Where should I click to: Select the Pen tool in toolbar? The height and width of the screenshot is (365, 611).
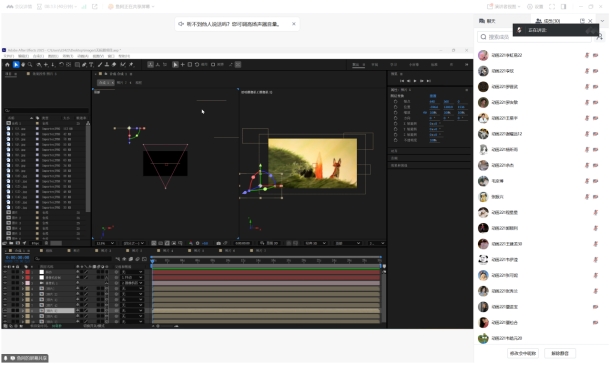84,65
